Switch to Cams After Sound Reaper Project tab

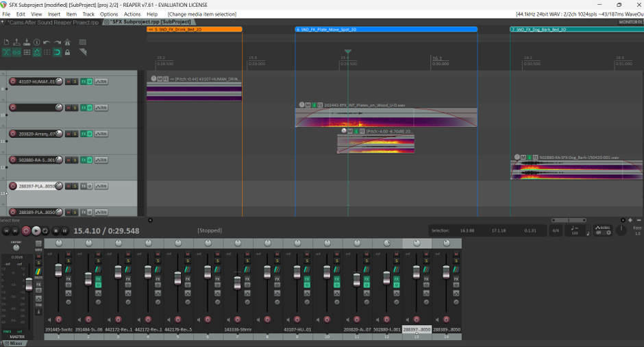[53, 22]
